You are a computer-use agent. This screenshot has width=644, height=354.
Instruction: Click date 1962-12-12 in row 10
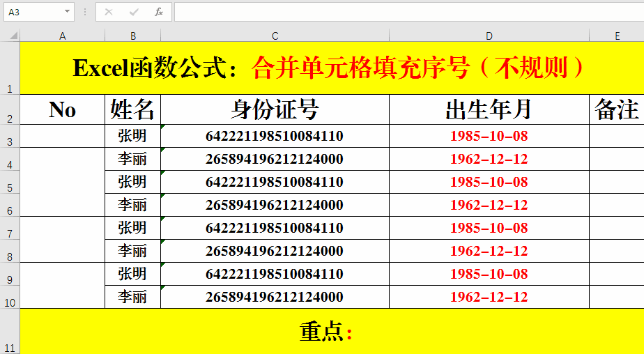[489, 297]
